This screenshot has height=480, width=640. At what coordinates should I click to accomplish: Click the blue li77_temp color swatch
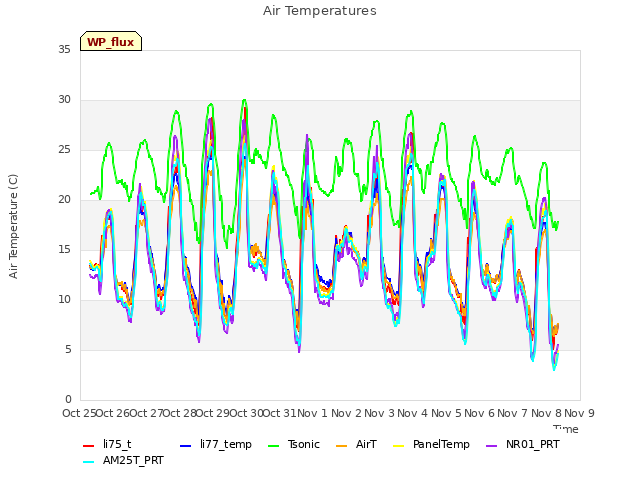tap(185, 446)
